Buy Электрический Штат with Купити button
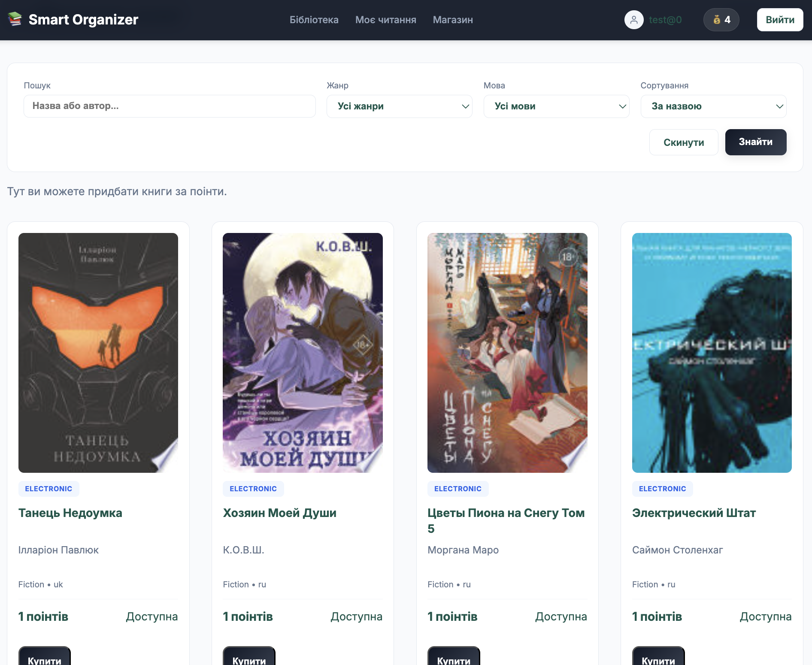812x665 pixels. (658, 656)
